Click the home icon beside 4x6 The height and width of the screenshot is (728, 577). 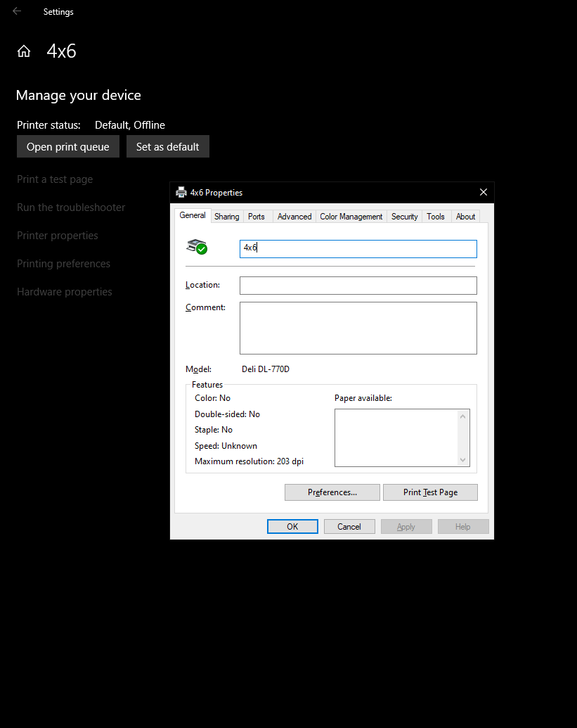[24, 51]
